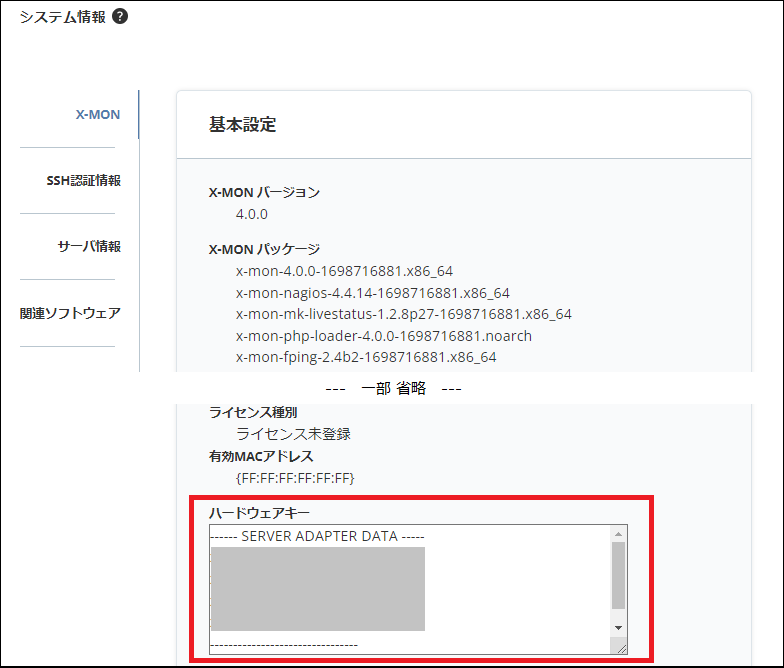This screenshot has width=784, height=668.
Task: Open the SSH認証情報 tab
Action: (83, 181)
